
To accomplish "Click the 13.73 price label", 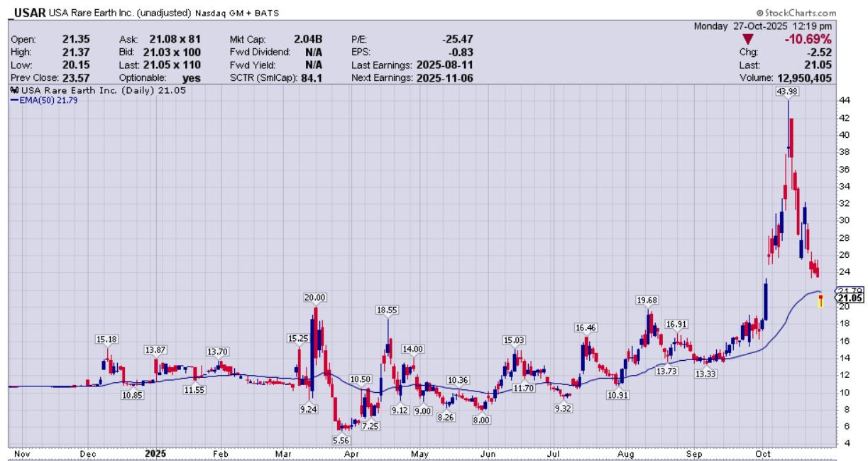I will (665, 371).
